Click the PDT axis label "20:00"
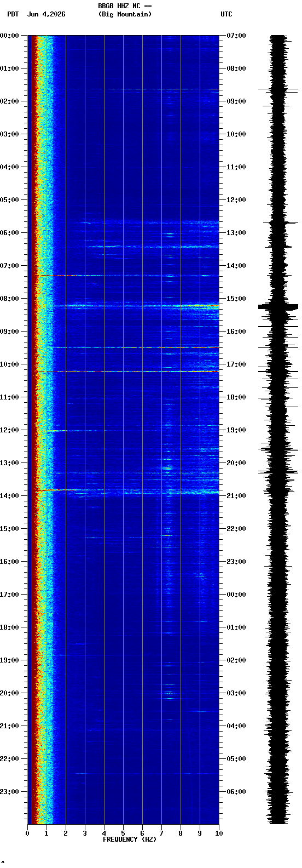Viewport: 302px width, 868px height. (x=9, y=693)
